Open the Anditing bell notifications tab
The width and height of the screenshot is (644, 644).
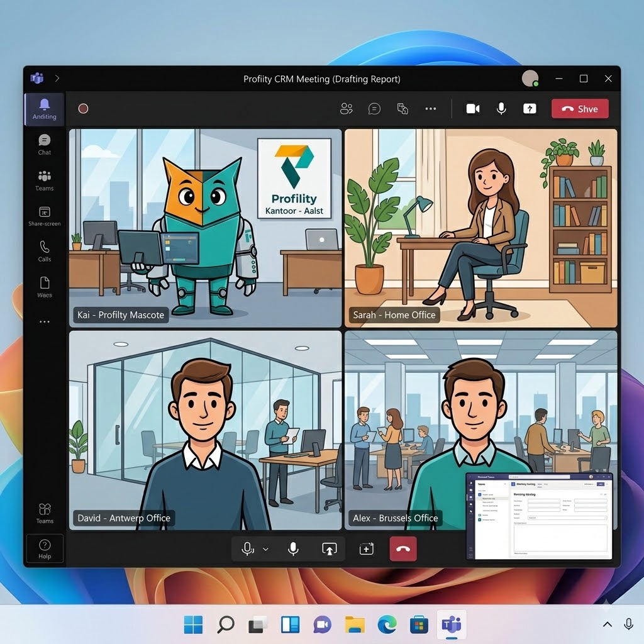[45, 109]
